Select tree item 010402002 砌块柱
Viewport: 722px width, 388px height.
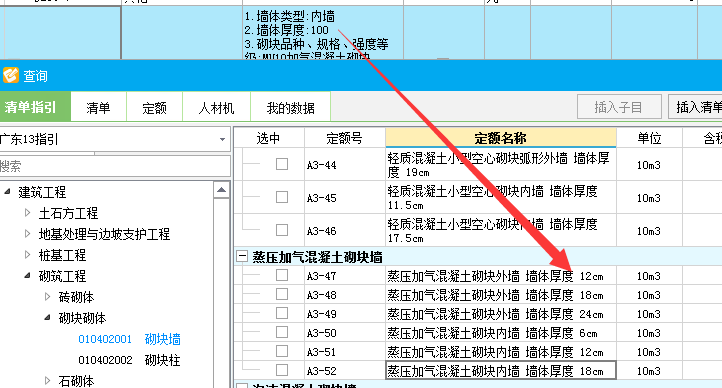[129, 360]
